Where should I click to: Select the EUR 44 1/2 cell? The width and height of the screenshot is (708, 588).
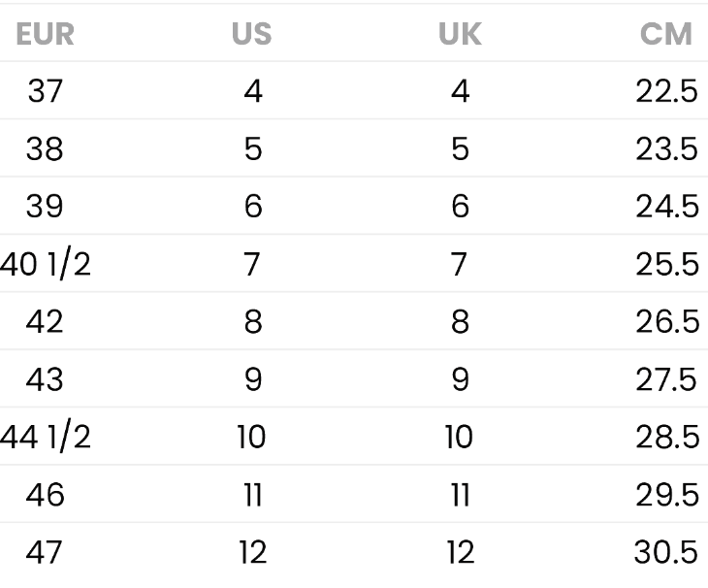pos(46,438)
